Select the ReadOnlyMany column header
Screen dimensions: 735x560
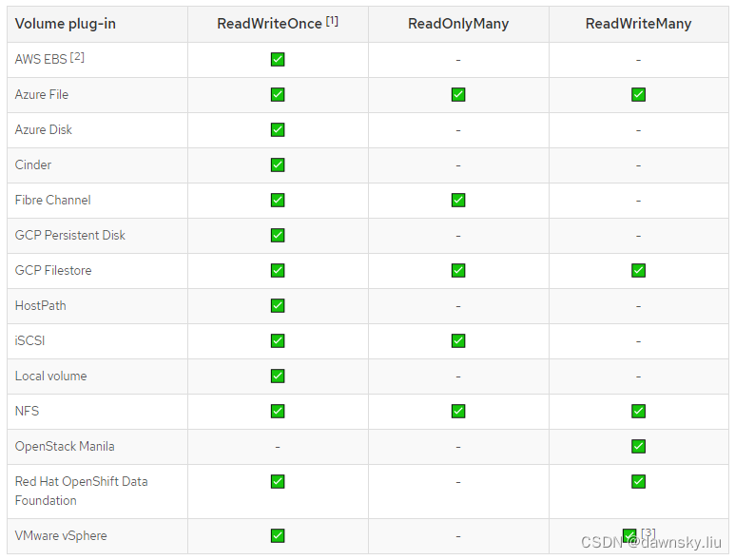[x=458, y=24]
